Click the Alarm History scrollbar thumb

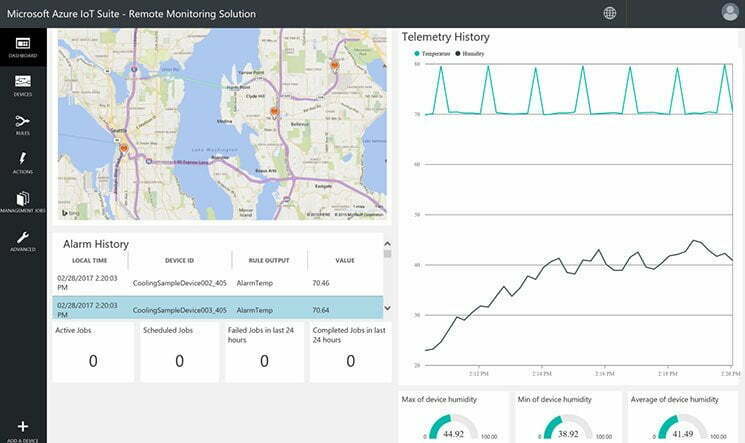pyautogui.click(x=387, y=254)
